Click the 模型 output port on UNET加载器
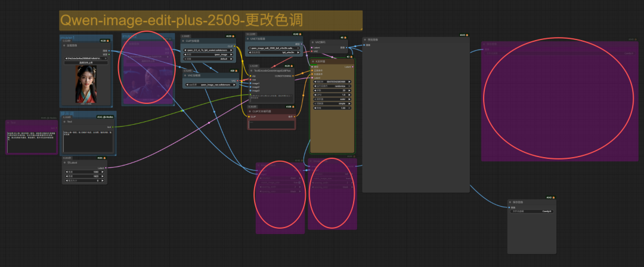This screenshot has height=267, width=644. pos(303,44)
